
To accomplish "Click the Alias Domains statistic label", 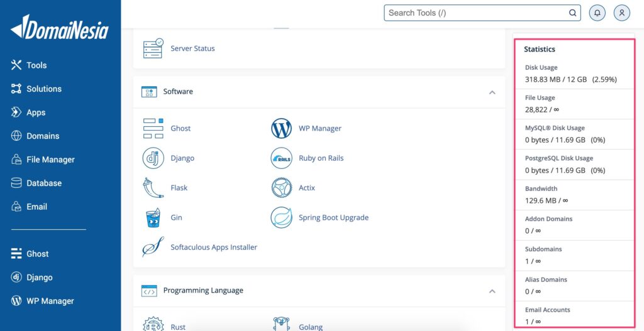I will pyautogui.click(x=546, y=279).
